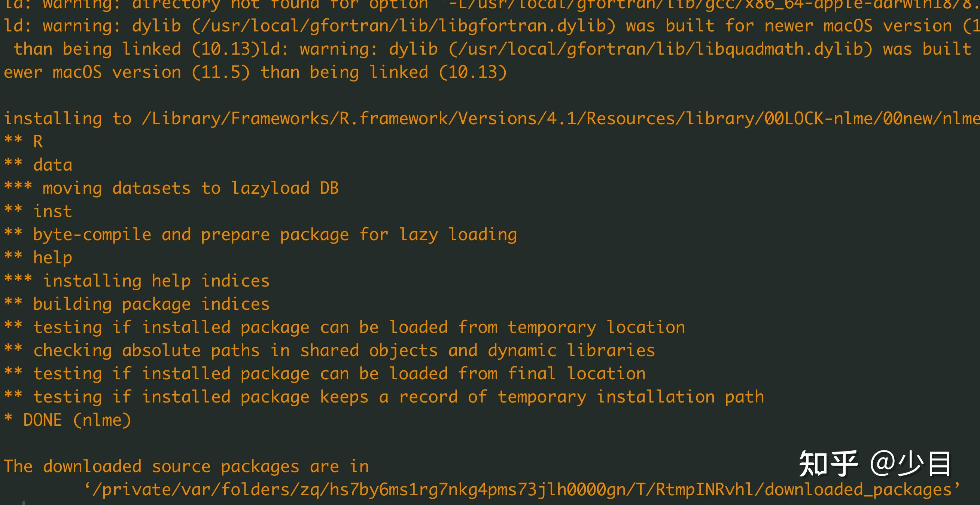Click 'loaded from temporary location' line
The height and width of the screenshot is (505, 980).
[345, 327]
